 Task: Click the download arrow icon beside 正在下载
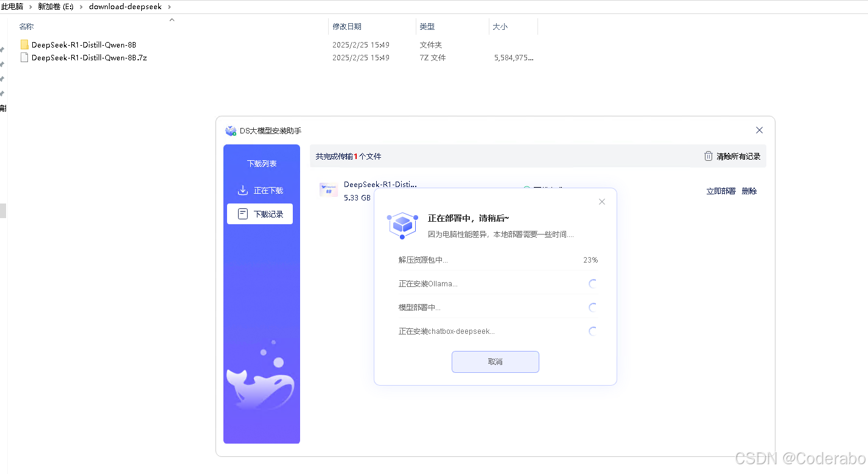[243, 190]
